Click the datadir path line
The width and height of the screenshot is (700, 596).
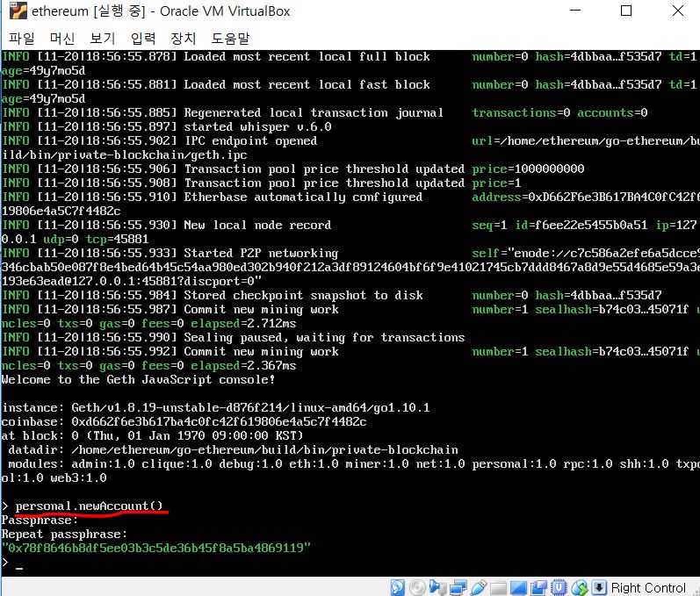(x=233, y=449)
